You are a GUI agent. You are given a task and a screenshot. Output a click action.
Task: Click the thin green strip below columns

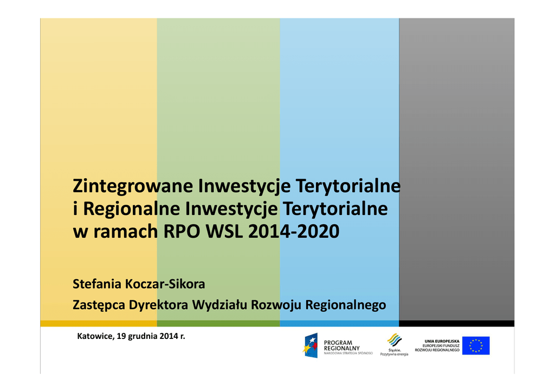(x=218, y=323)
